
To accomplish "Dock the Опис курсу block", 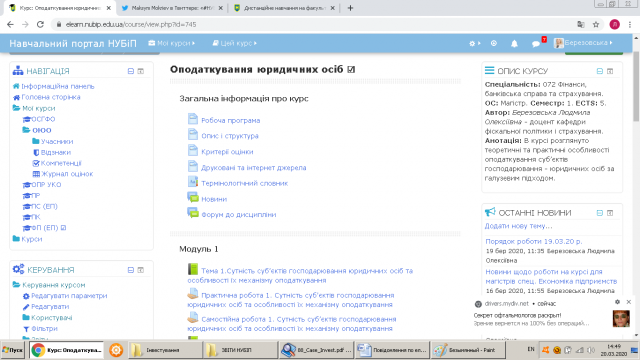I will (x=610, y=71).
